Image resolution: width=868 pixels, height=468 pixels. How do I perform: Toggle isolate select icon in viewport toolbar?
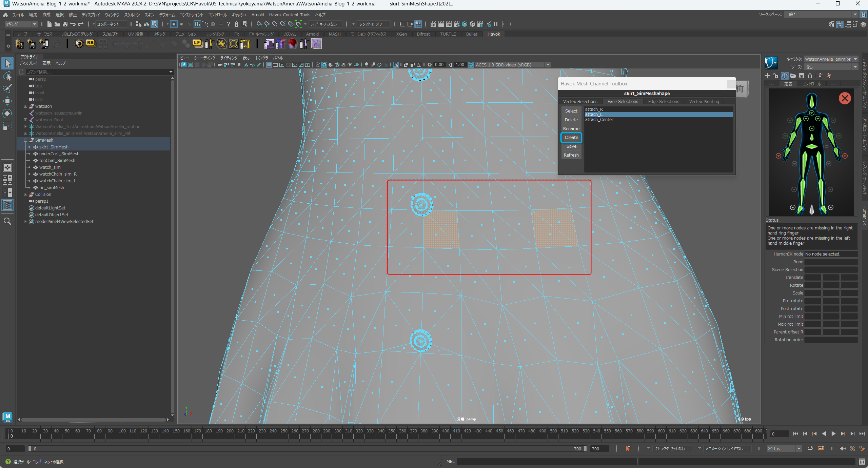(x=396, y=65)
